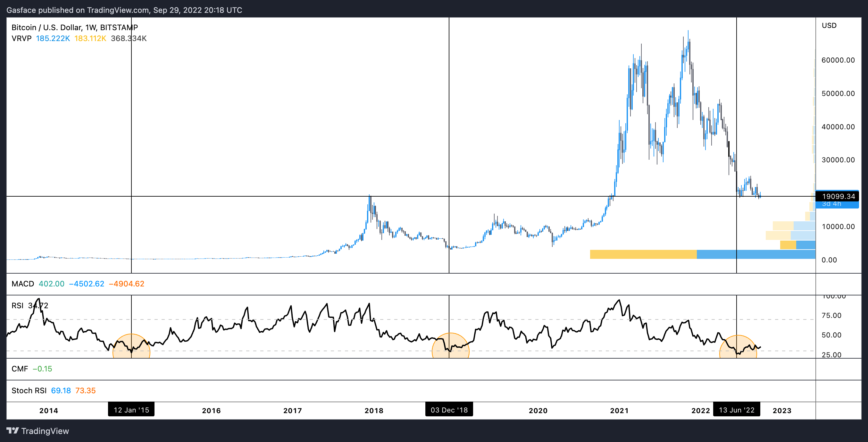Click the CMF value −0.15
This screenshot has height=442, width=868.
[42, 369]
